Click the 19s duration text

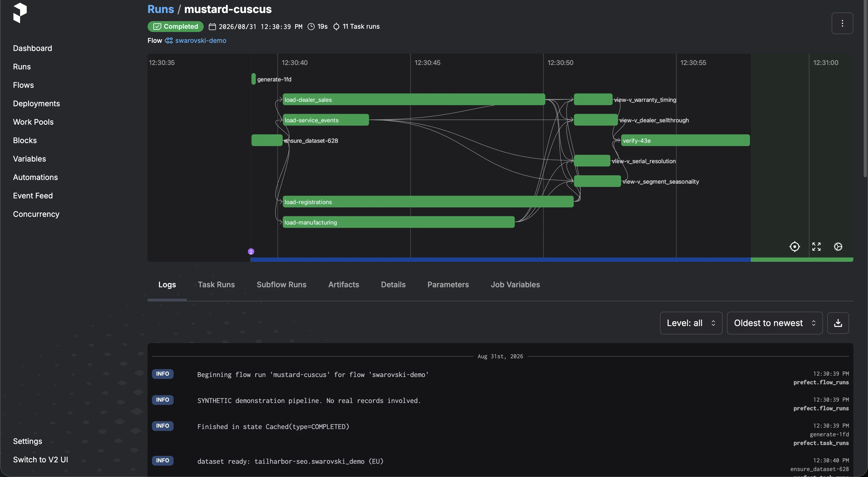tap(323, 27)
